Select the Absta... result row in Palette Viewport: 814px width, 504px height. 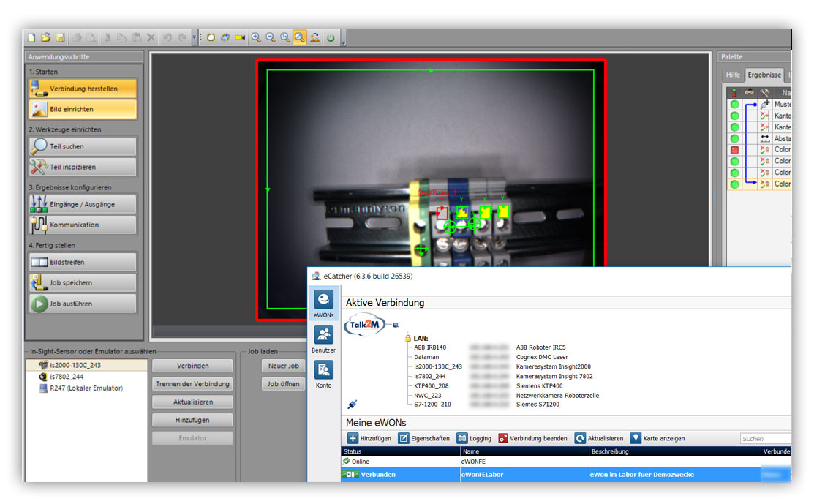759,138
